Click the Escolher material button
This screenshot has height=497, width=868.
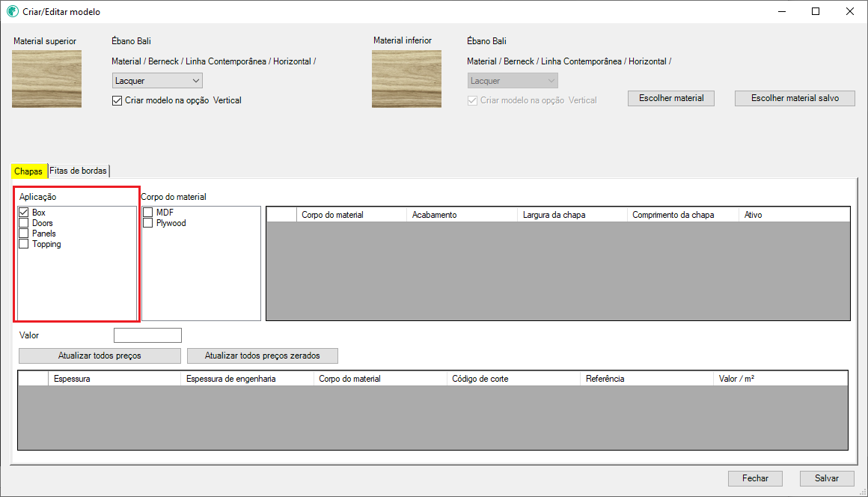671,98
